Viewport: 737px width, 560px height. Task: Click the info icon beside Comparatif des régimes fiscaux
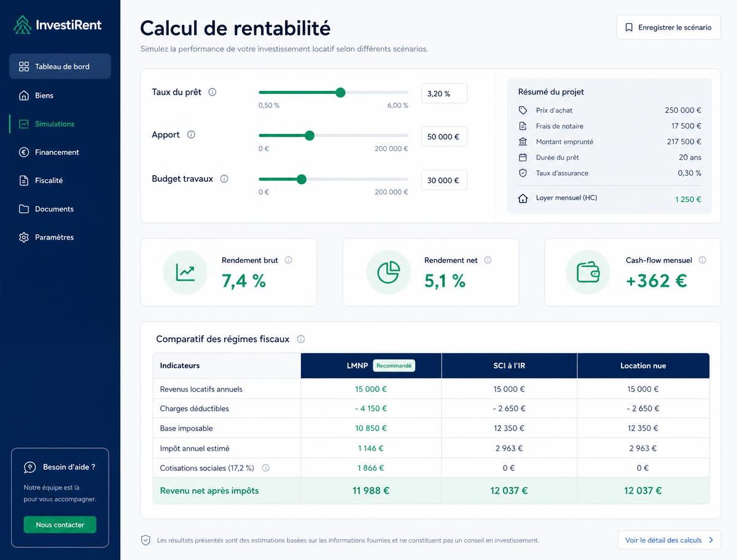(x=300, y=339)
